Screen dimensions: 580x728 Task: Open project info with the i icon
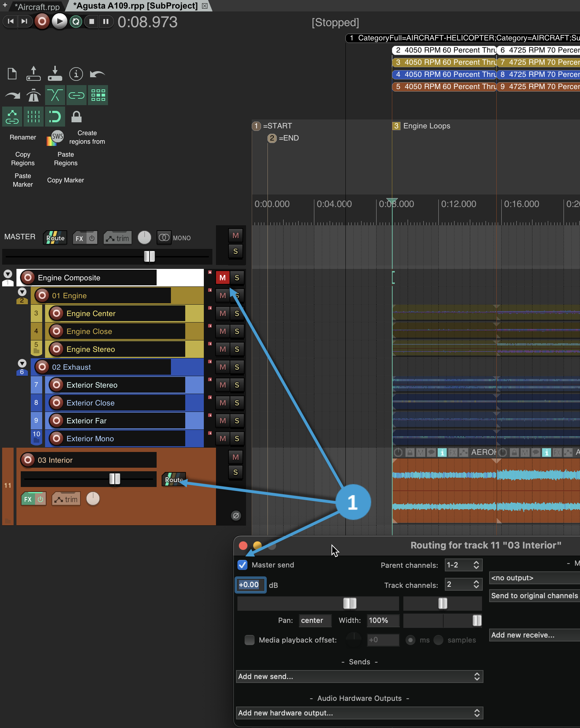[x=76, y=74]
